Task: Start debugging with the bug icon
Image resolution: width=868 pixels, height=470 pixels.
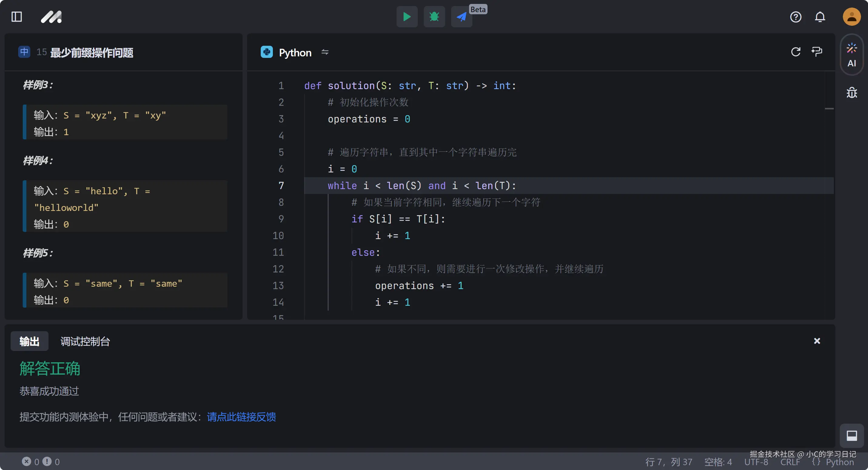Action: 434,17
